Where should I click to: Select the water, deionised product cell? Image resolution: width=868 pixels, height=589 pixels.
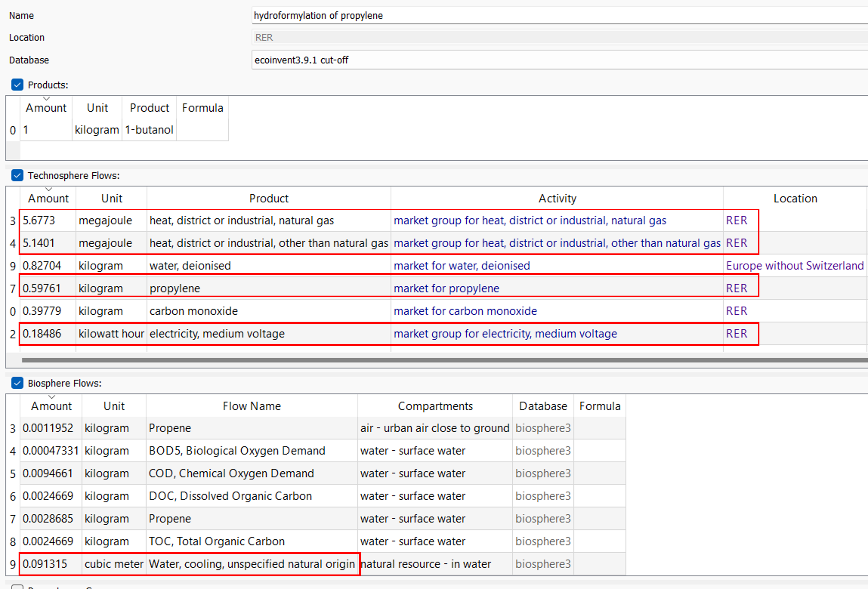269,266
